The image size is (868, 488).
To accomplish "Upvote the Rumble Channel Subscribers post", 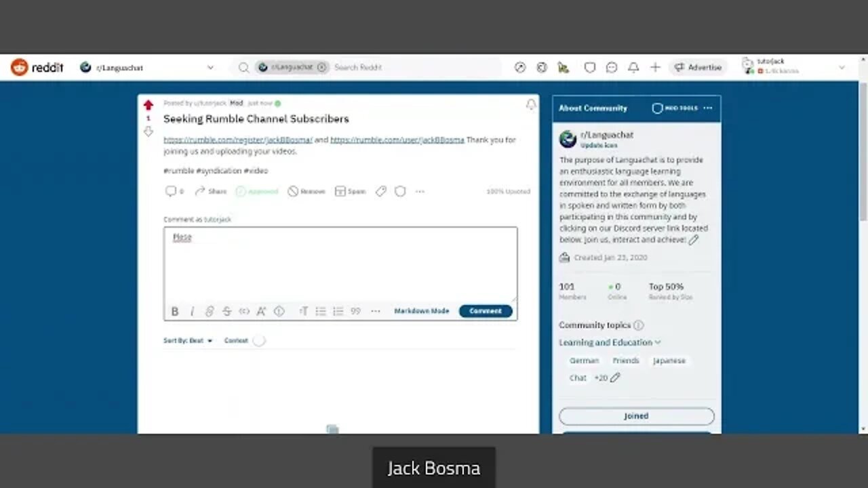I will (x=148, y=105).
